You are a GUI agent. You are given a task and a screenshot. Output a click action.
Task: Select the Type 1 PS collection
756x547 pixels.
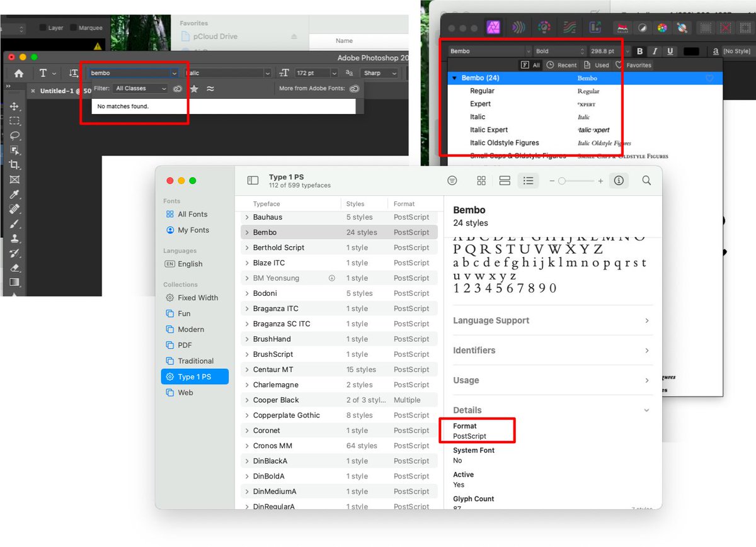click(195, 376)
